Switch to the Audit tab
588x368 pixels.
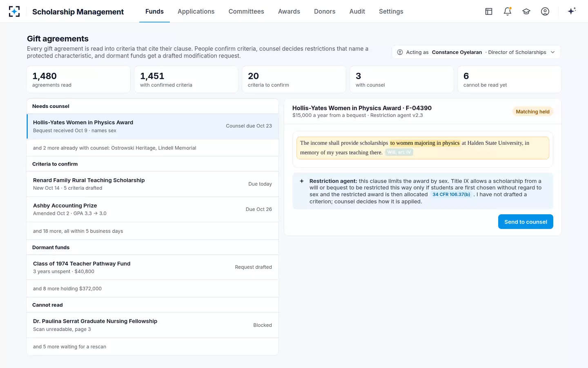357,11
